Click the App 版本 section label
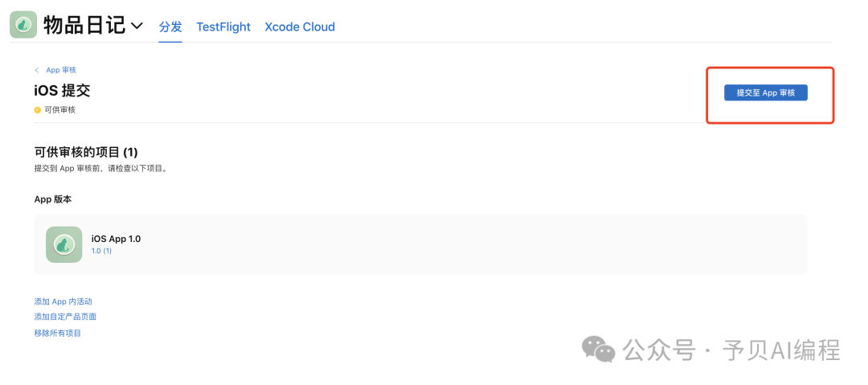 (x=53, y=199)
